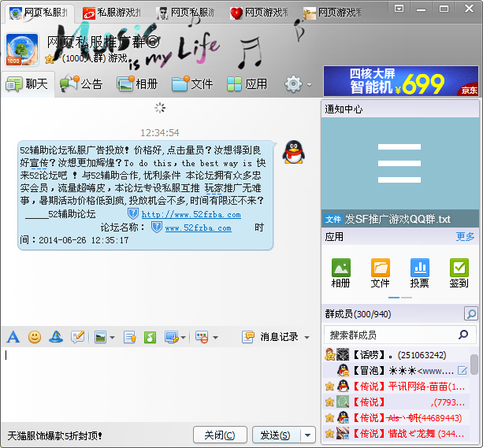483x448 pixels.
Task: Click the magnifier icon inside the search field
Action: [463, 335]
